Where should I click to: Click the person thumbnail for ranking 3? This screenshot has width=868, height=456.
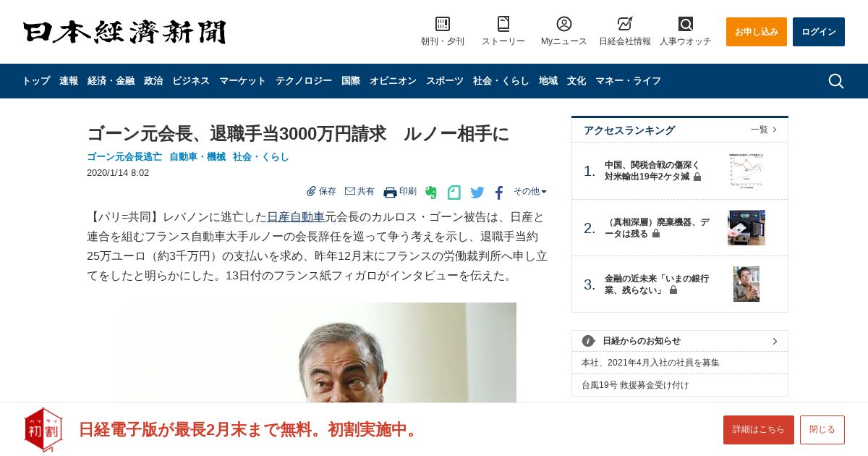tap(746, 284)
